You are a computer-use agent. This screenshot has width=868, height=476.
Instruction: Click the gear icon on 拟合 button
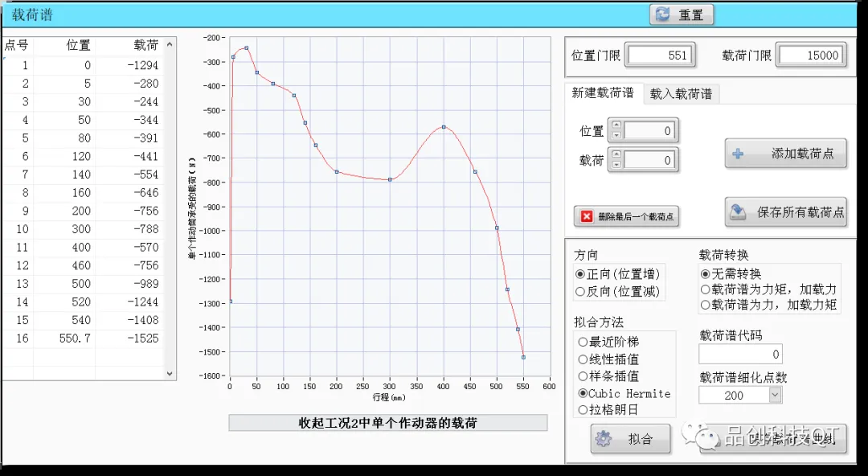pyautogui.click(x=605, y=439)
